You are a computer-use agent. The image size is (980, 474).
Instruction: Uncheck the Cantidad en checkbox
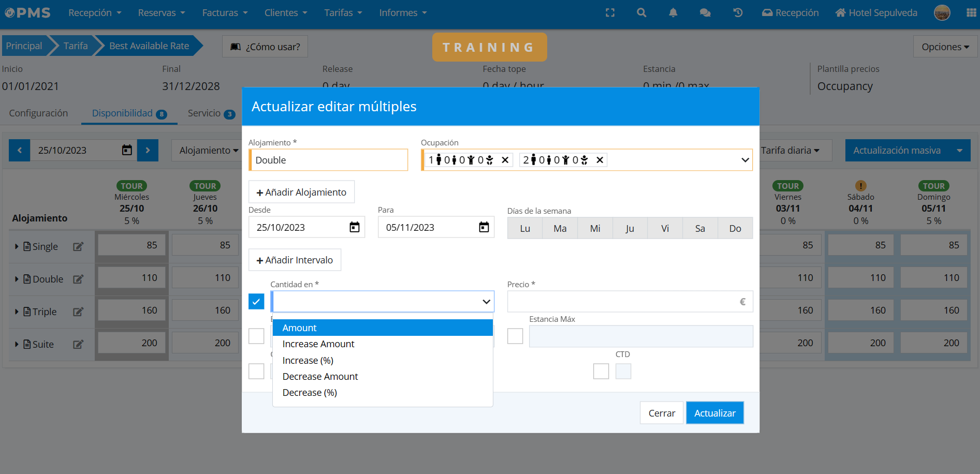coord(256,301)
